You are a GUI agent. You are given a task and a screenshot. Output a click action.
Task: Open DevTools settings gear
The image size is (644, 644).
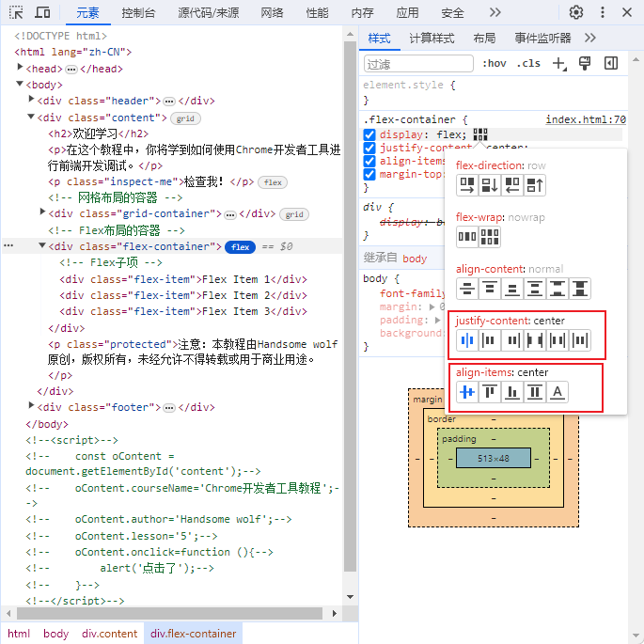click(x=575, y=12)
